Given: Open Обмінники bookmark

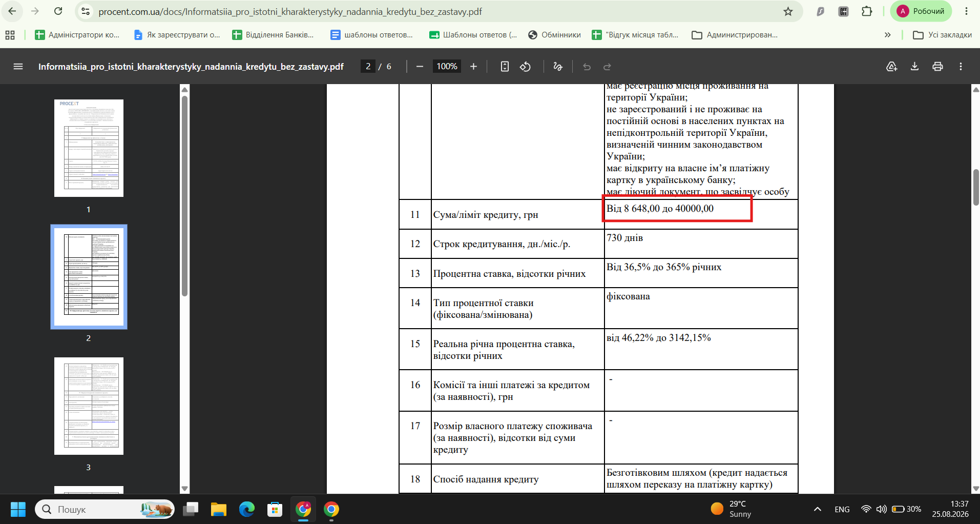Looking at the screenshot, I should (x=554, y=35).
